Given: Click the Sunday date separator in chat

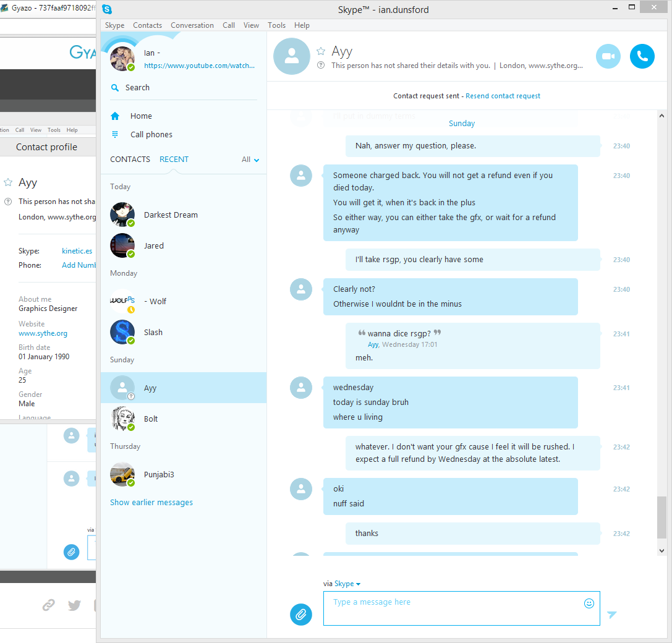Looking at the screenshot, I should pyautogui.click(x=462, y=124).
